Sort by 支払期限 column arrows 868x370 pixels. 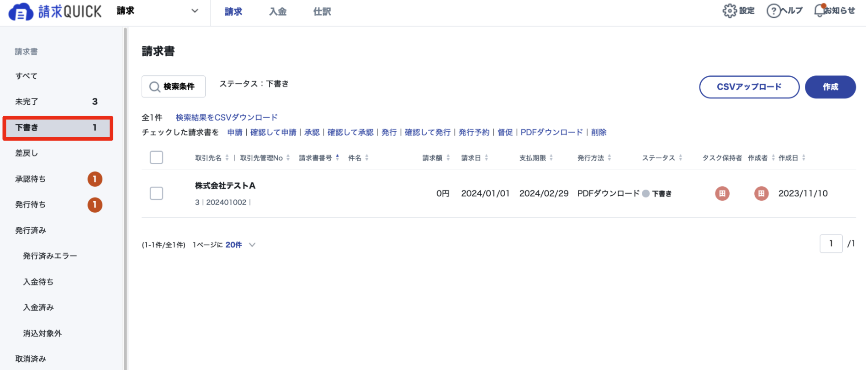(x=551, y=158)
